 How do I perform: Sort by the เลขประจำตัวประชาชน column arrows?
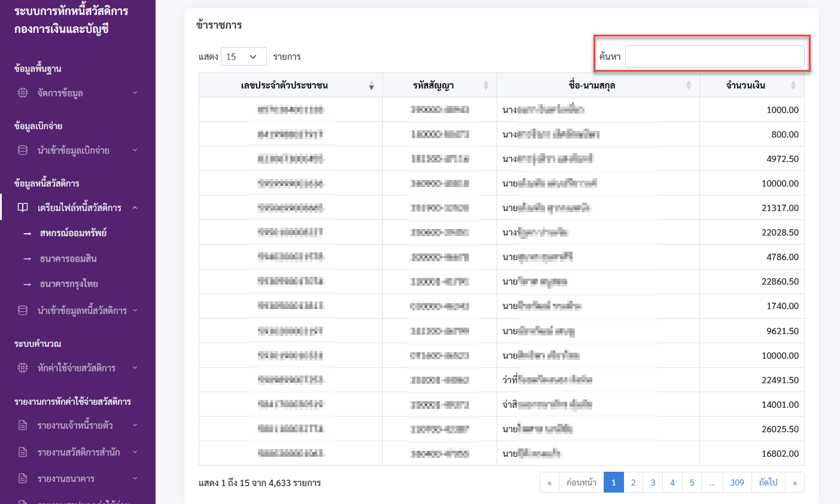[372, 85]
